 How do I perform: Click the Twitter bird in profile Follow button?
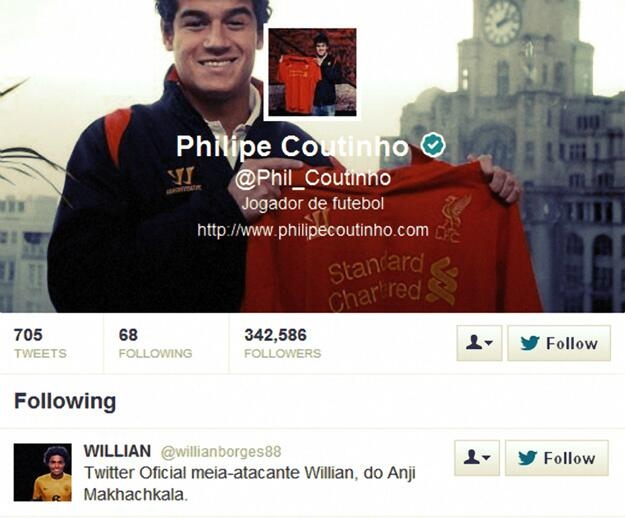[530, 343]
